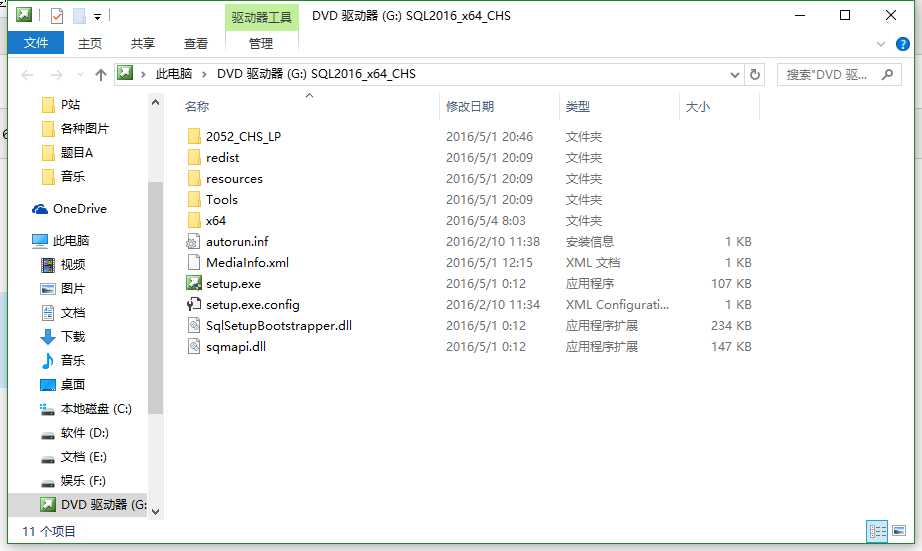Sort by the 类型 column header
This screenshot has height=551, width=922.
click(x=577, y=106)
